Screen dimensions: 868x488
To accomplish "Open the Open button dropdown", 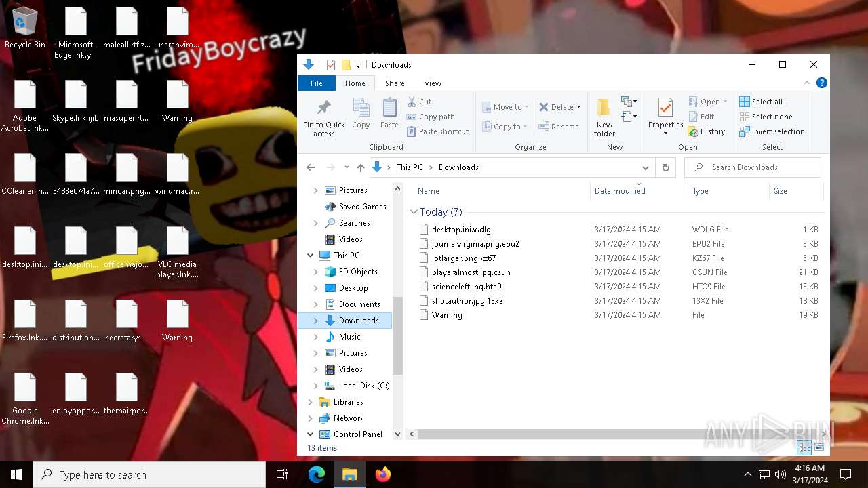I will (725, 102).
